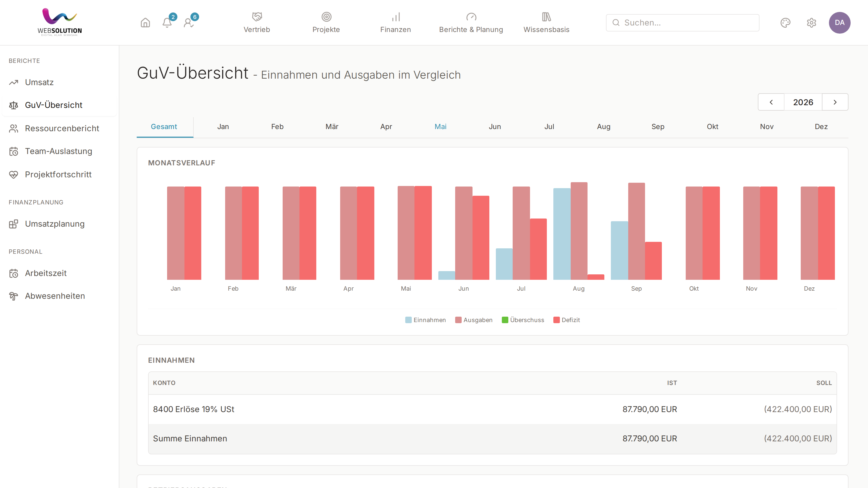Image resolution: width=868 pixels, height=488 pixels.
Task: Open Ressourcenbericht in the sidebar
Action: point(59,128)
